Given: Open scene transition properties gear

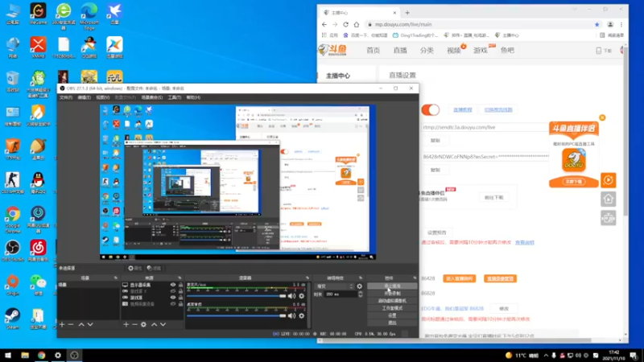Looking at the screenshot, I should [360, 286].
